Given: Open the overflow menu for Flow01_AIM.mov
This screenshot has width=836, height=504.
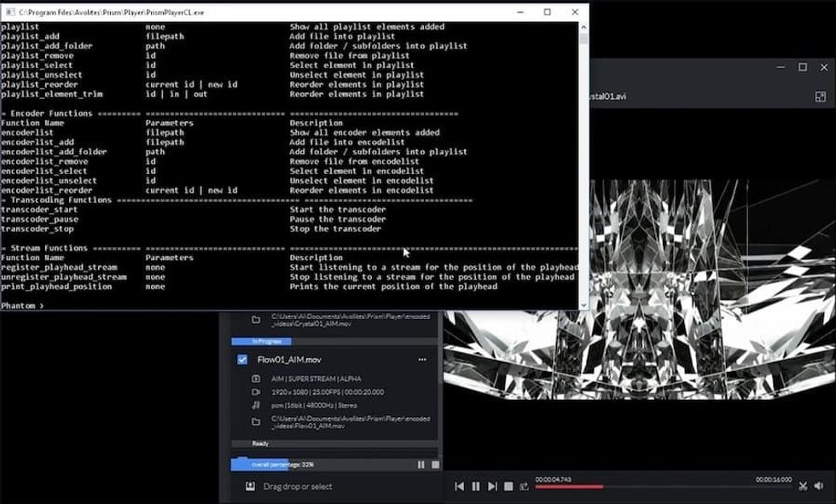Looking at the screenshot, I should coord(423,359).
